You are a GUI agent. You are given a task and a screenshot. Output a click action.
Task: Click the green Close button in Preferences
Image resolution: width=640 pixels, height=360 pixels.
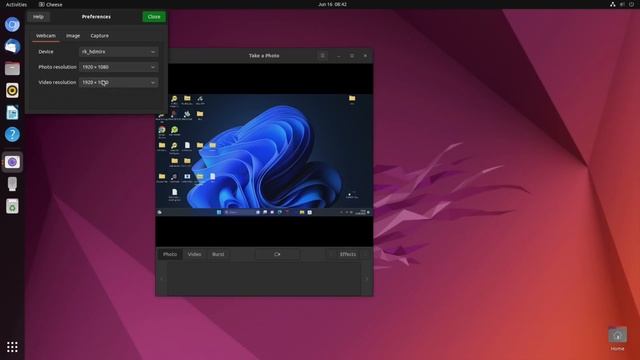[x=154, y=17]
